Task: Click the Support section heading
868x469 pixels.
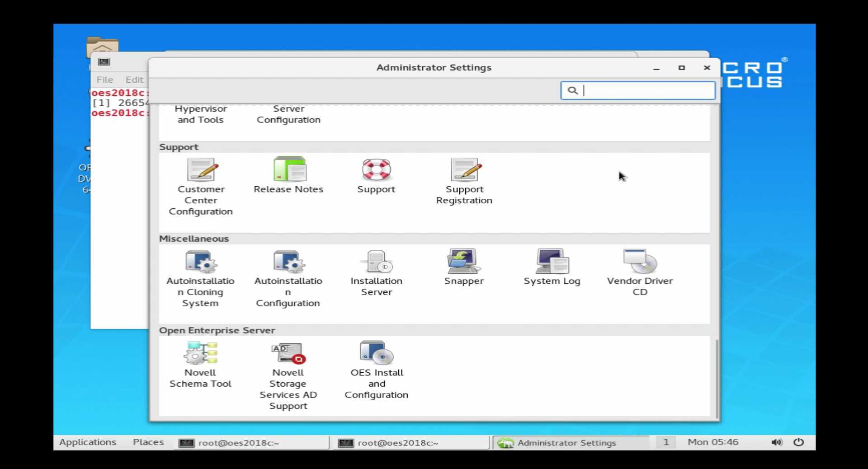Action: [179, 147]
